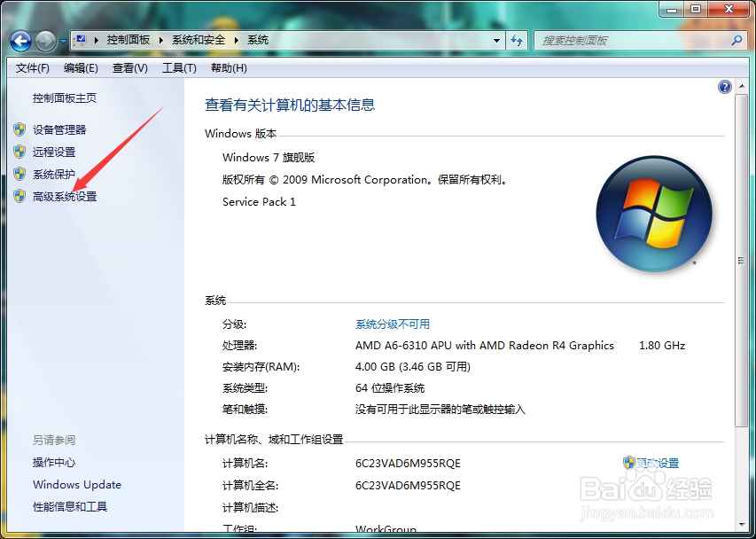The height and width of the screenshot is (539, 756).
Task: Open 高级系统设置 link
Action: (65, 196)
